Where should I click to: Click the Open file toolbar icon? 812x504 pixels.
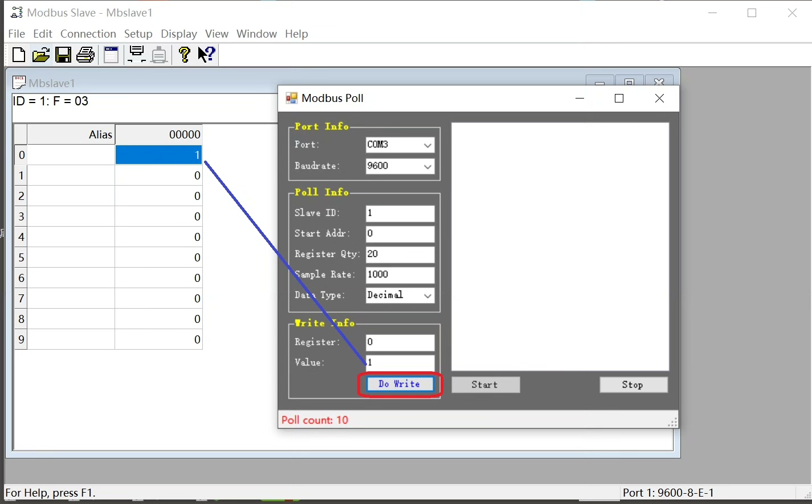40,55
